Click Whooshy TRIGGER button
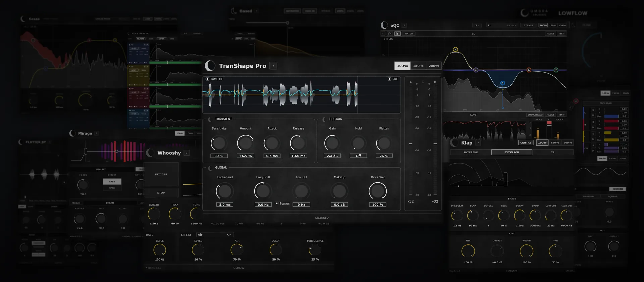 [161, 174]
